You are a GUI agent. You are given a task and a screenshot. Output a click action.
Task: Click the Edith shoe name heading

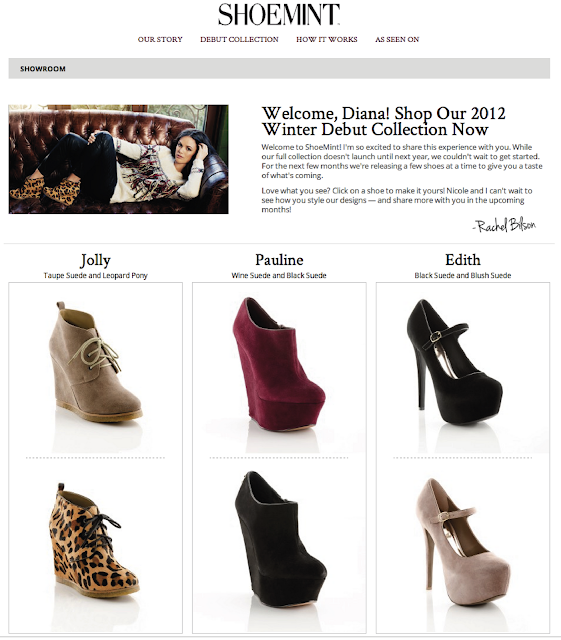tap(463, 260)
